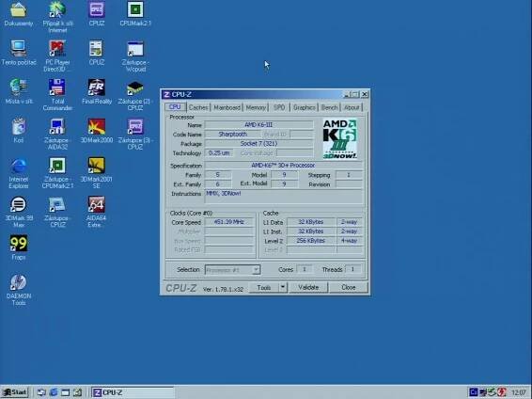Open Internet Explorer from the desktop

coord(18,166)
